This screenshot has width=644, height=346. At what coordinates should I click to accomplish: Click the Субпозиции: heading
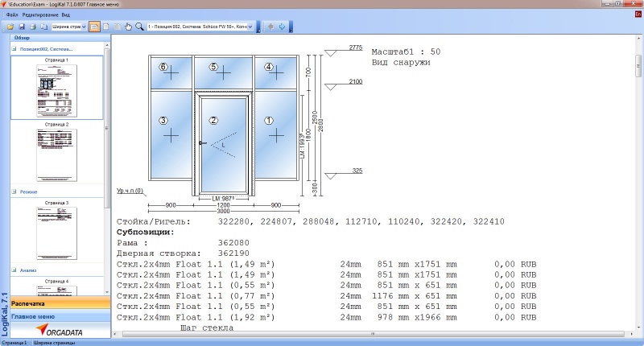click(146, 232)
